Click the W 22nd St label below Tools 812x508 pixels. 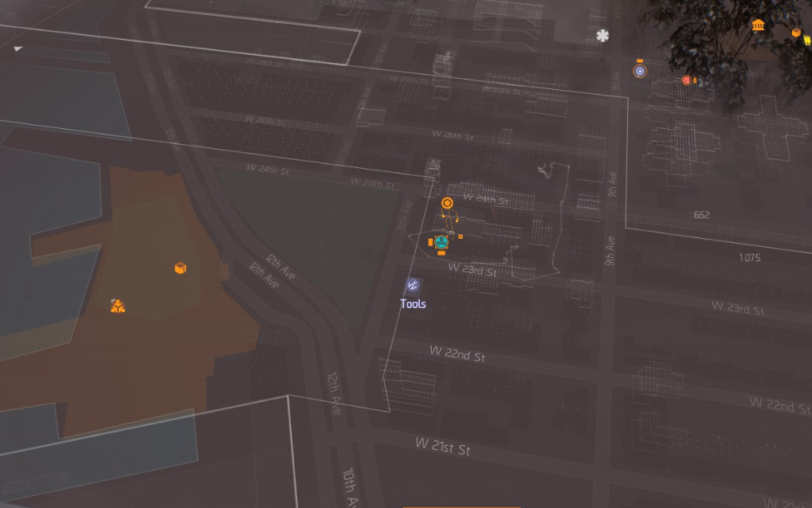(x=457, y=354)
